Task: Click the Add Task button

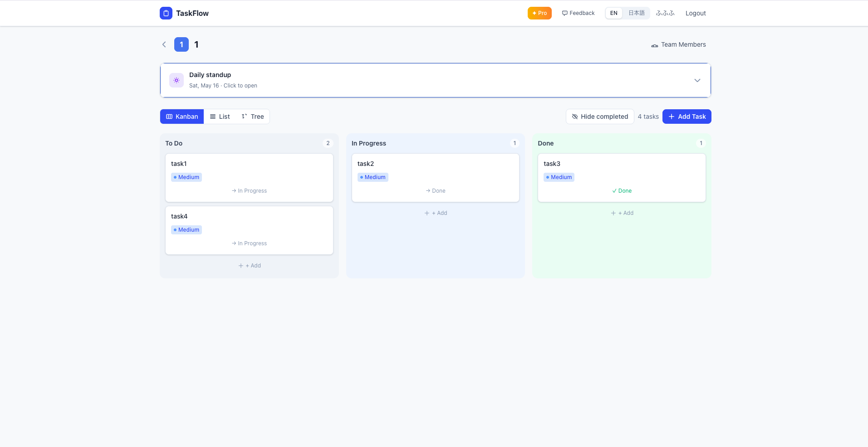Action: click(x=687, y=117)
